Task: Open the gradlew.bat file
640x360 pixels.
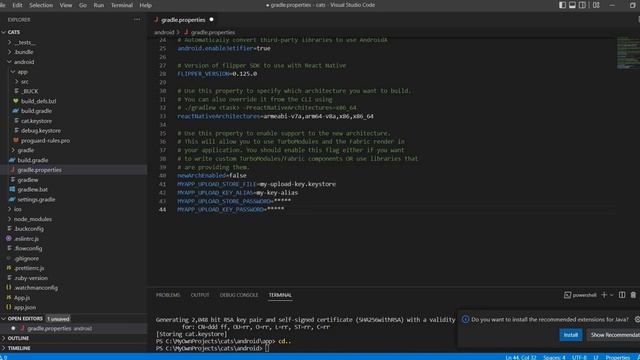Action: (33, 189)
